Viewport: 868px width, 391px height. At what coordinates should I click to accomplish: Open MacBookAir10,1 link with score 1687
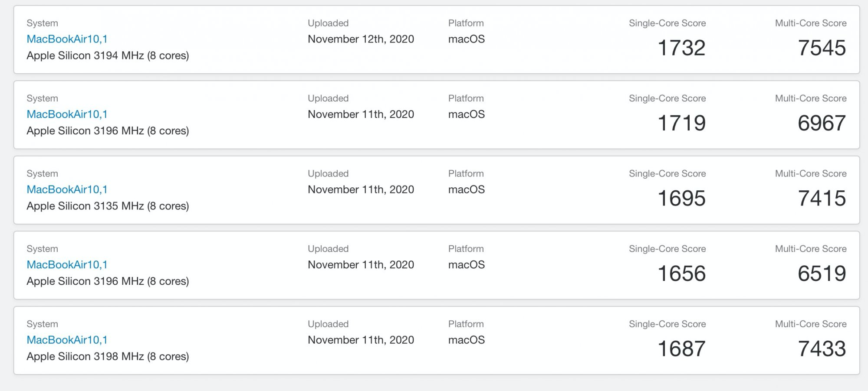67,340
